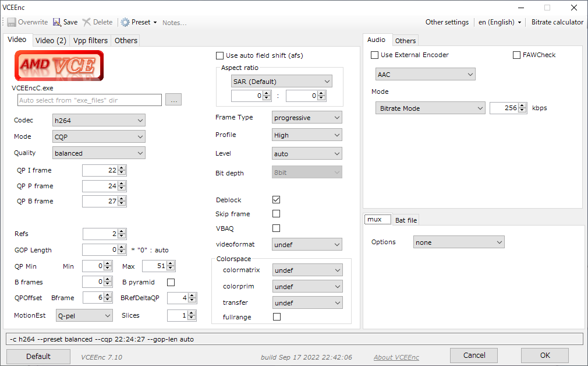Click the Overwrite toolbar icon
The height and width of the screenshot is (366, 588).
coord(12,22)
